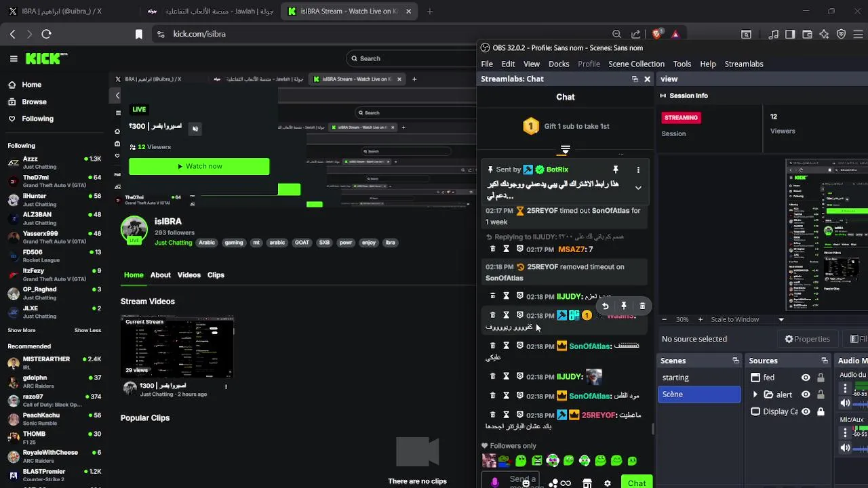Open Leo AI sparkle icon

[824, 34]
